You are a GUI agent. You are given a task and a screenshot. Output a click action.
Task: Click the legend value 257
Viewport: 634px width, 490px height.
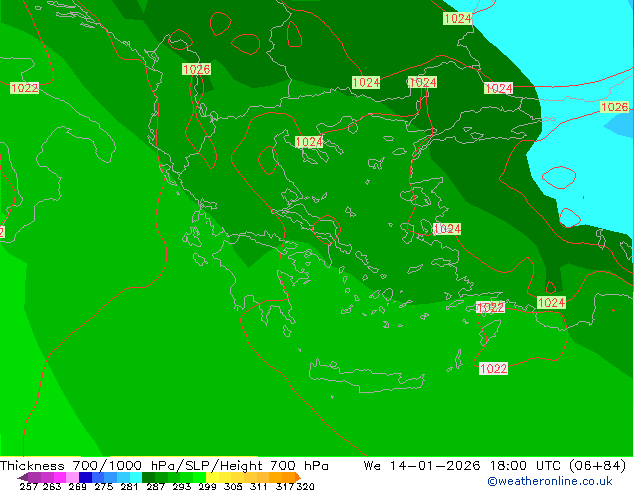pos(29,486)
